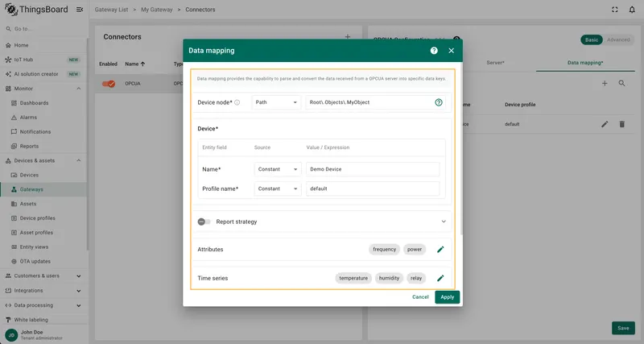Switch configuration mode to Advanced
Viewport: 644px width, 344px height.
click(x=618, y=39)
